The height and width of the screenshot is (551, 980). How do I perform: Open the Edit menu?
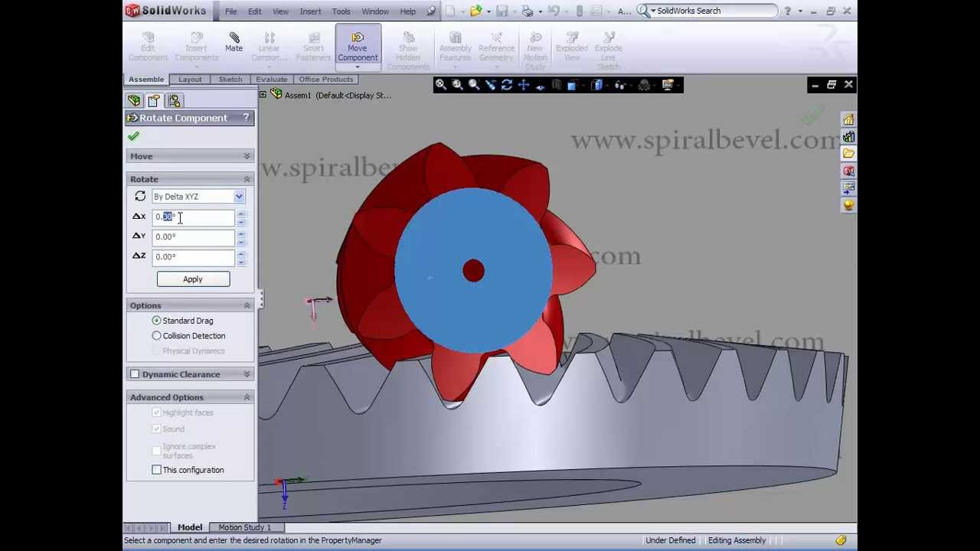(254, 11)
